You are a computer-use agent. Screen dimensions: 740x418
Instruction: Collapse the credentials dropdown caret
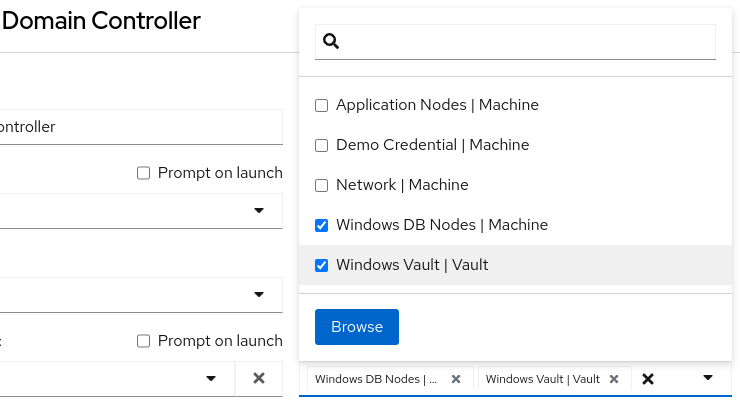click(x=707, y=377)
